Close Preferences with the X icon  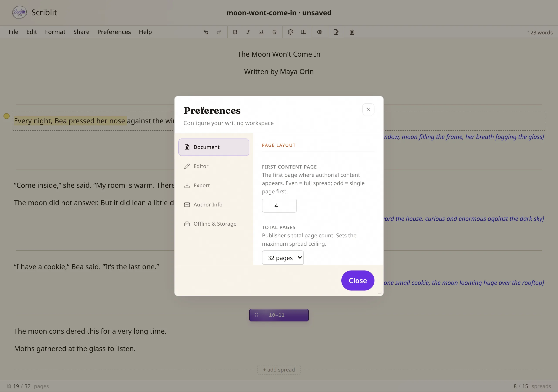pyautogui.click(x=368, y=109)
